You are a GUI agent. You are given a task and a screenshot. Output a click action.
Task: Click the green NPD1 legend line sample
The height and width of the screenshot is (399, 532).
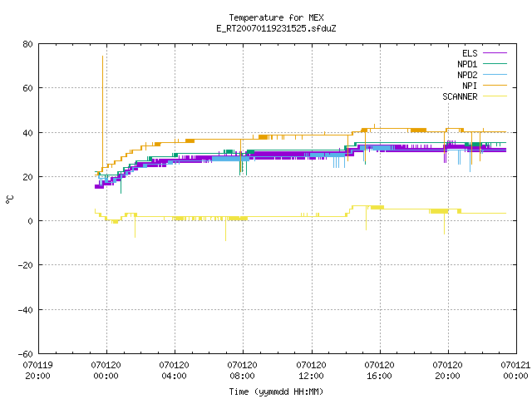[x=495, y=64]
